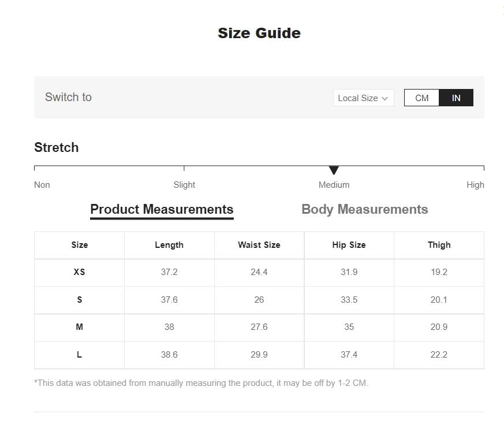Viewport: 504px width, 446px height.
Task: Click the Medium stretch label
Action: 334,185
